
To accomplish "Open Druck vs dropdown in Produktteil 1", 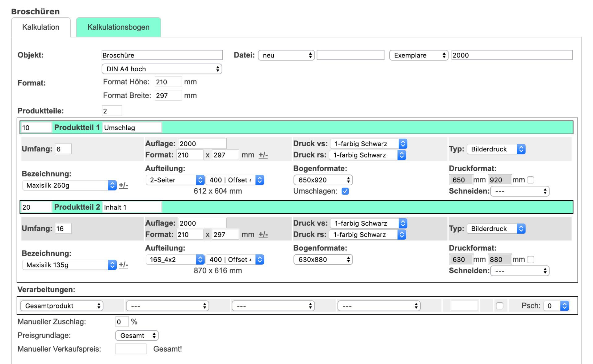I will [368, 144].
